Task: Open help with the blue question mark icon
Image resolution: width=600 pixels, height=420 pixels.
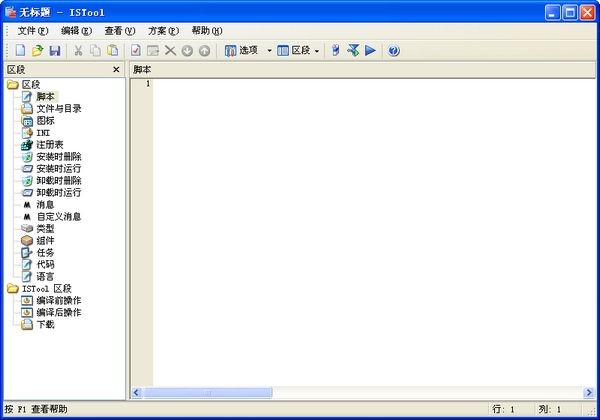Action: click(x=394, y=50)
